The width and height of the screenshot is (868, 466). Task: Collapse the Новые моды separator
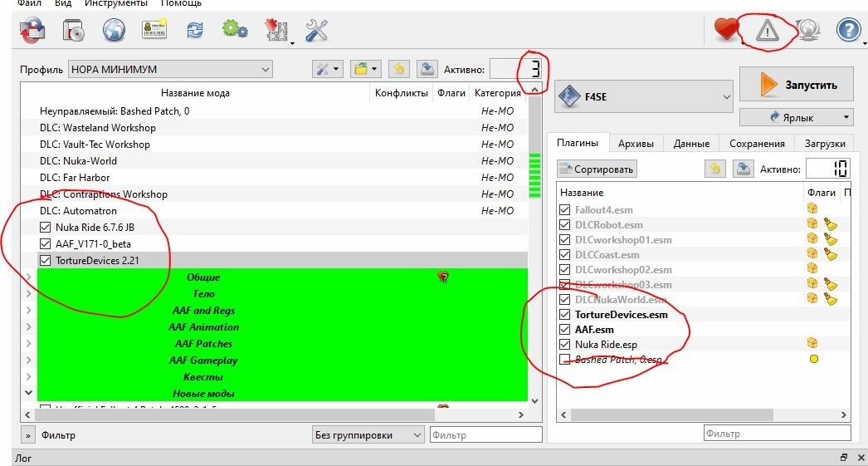click(x=28, y=393)
